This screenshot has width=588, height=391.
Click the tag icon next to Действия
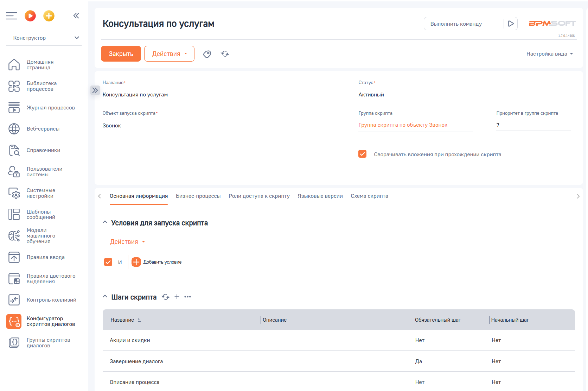tap(207, 54)
